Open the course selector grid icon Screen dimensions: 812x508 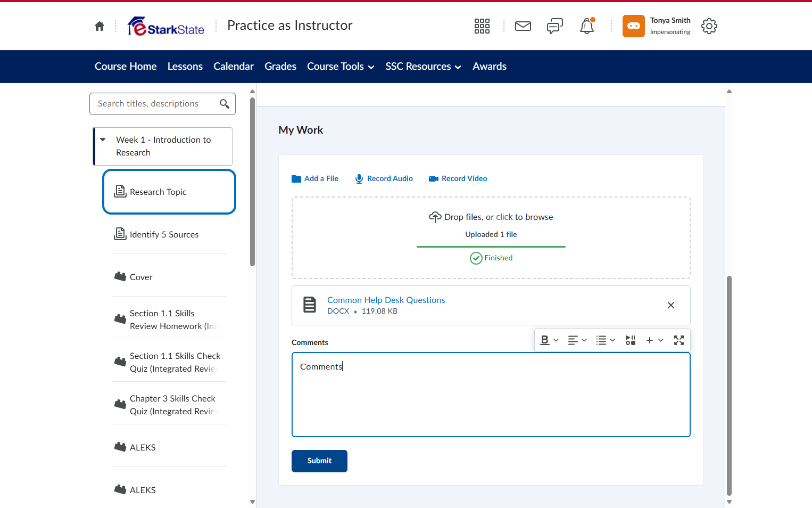[x=482, y=26]
